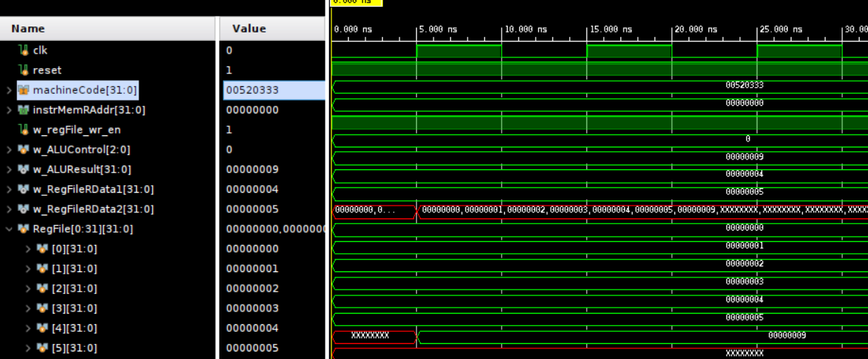Select the reset signal icon
The height and width of the screenshot is (359, 868).
[23, 70]
